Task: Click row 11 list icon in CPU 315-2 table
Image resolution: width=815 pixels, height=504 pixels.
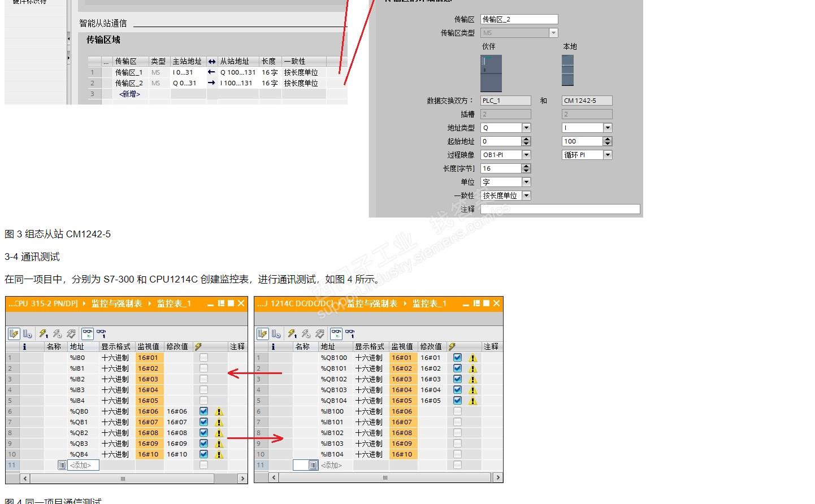Action: 62,465
